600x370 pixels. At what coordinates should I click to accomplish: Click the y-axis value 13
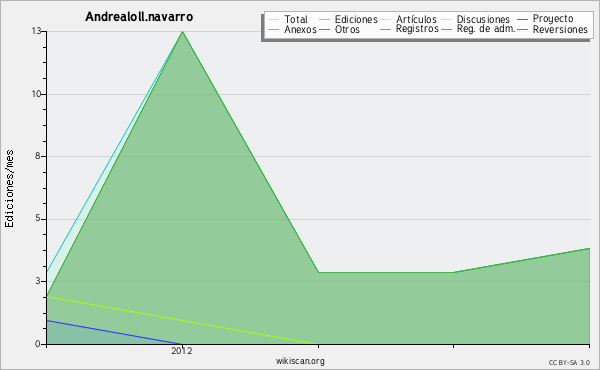click(x=36, y=31)
